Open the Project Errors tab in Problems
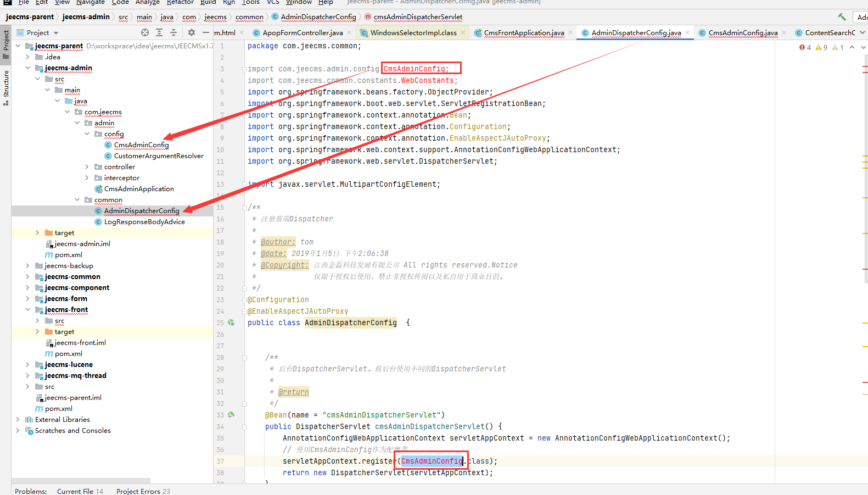This screenshot has width=868, height=495. click(x=143, y=491)
